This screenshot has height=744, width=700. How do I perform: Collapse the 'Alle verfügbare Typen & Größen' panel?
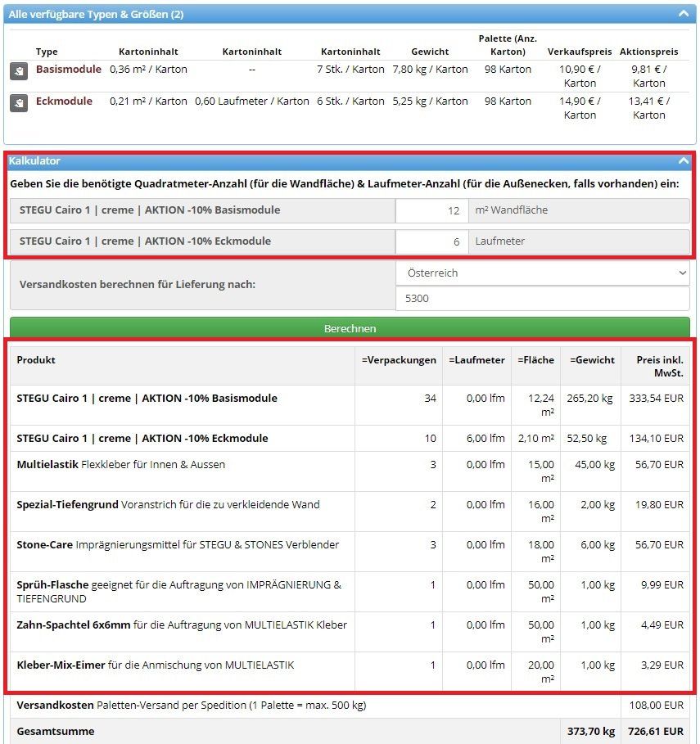point(684,14)
